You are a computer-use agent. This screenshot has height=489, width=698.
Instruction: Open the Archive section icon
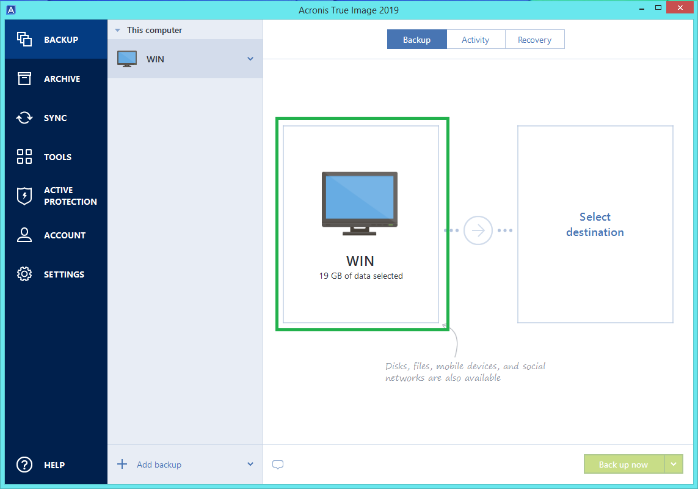[x=24, y=78]
